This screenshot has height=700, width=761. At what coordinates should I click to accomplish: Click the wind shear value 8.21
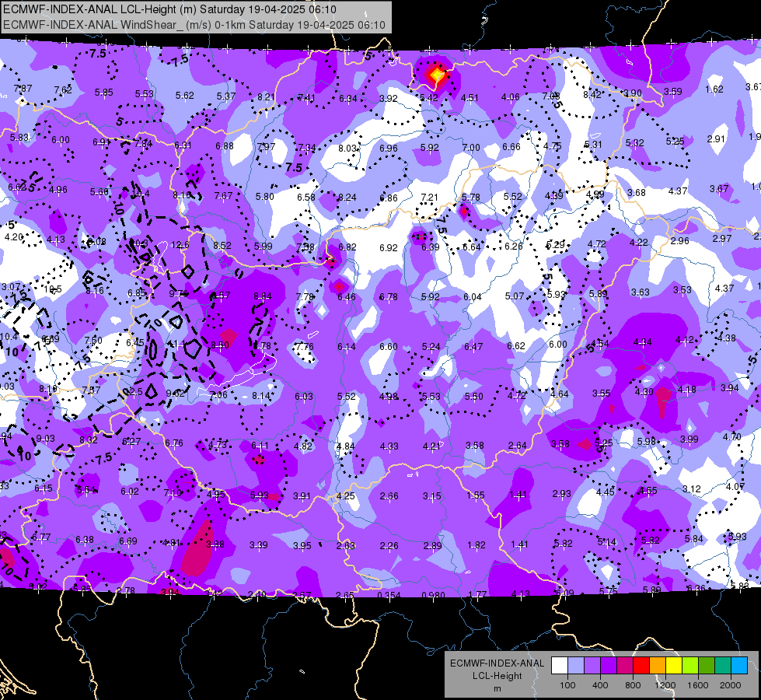click(x=266, y=97)
